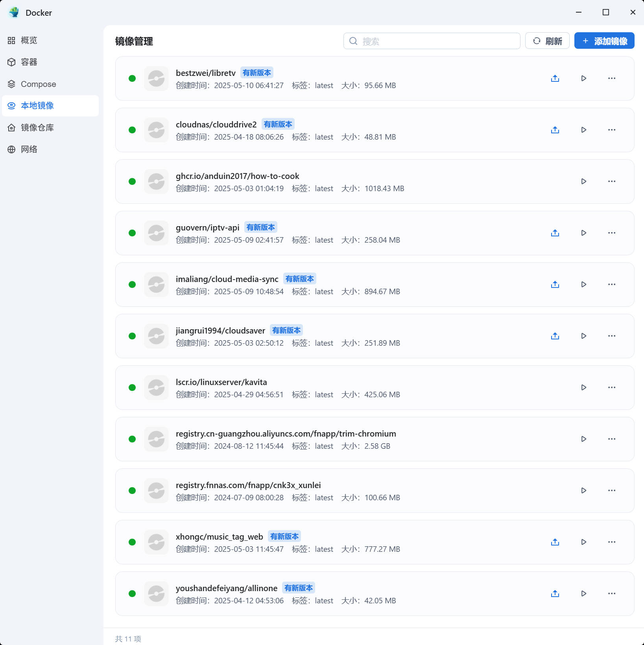The width and height of the screenshot is (644, 645).
Task: Select 本地镜像 in the sidebar
Action: 50,106
